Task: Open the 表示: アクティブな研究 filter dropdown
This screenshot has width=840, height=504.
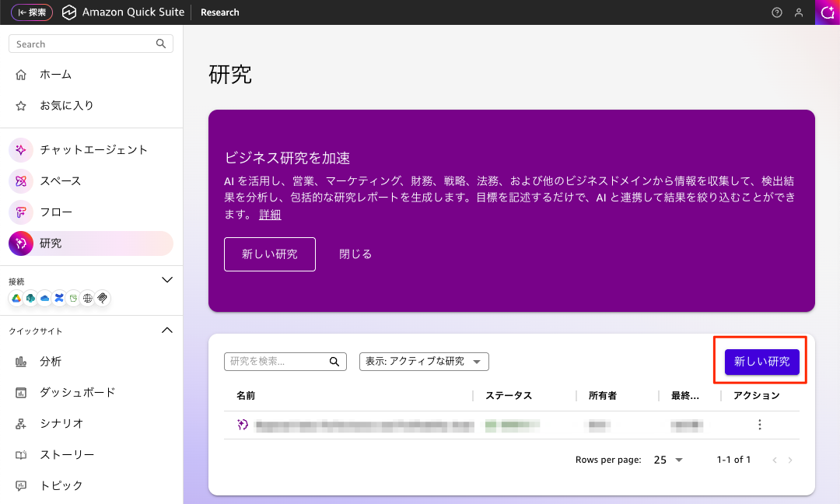Action: pos(424,361)
